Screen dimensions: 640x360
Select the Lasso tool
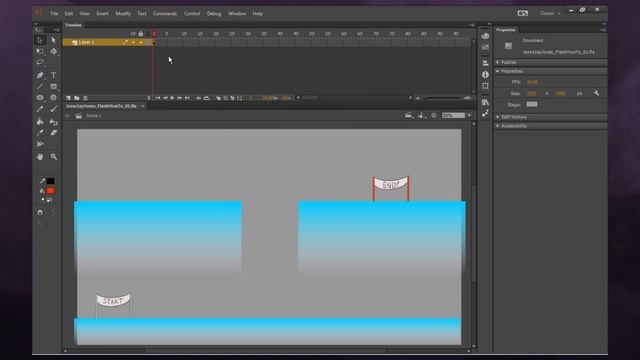pos(40,62)
